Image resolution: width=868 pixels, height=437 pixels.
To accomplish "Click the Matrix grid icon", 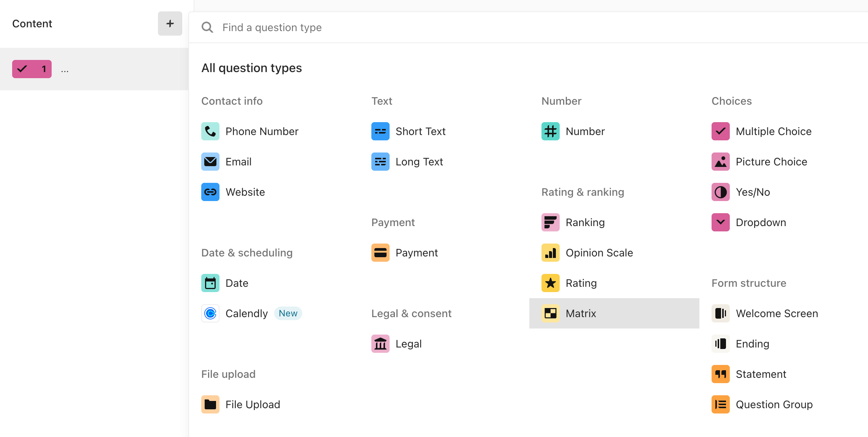I will pos(551,313).
